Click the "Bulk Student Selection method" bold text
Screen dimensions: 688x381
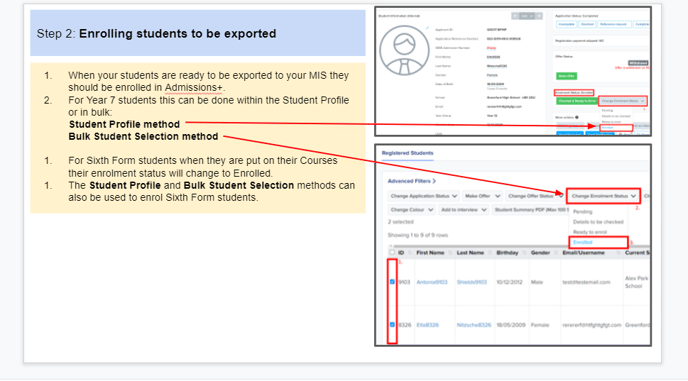pos(143,137)
